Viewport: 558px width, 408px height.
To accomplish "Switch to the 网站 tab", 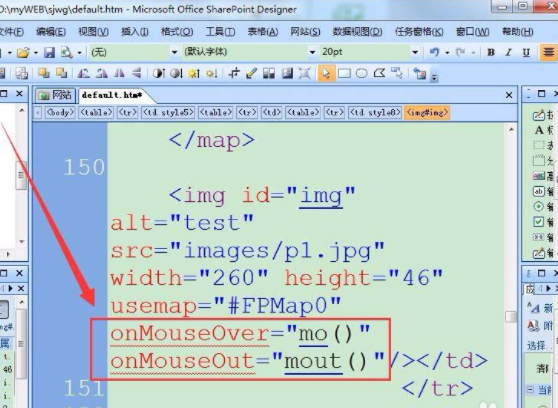I will click(55, 95).
